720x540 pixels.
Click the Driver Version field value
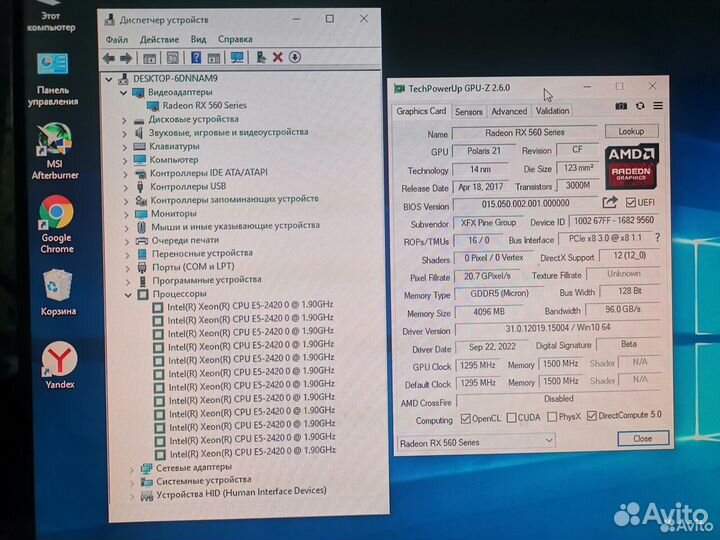pyautogui.click(x=557, y=328)
